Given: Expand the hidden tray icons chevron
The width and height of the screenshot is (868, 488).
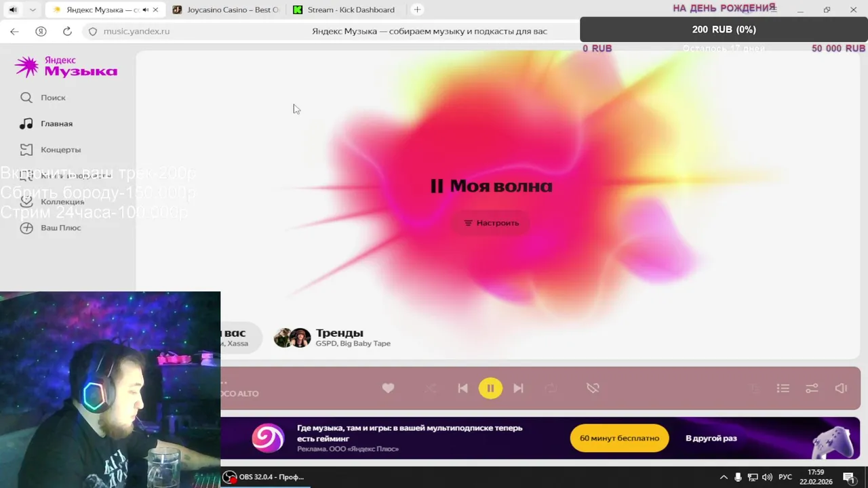Looking at the screenshot, I should pos(723,477).
